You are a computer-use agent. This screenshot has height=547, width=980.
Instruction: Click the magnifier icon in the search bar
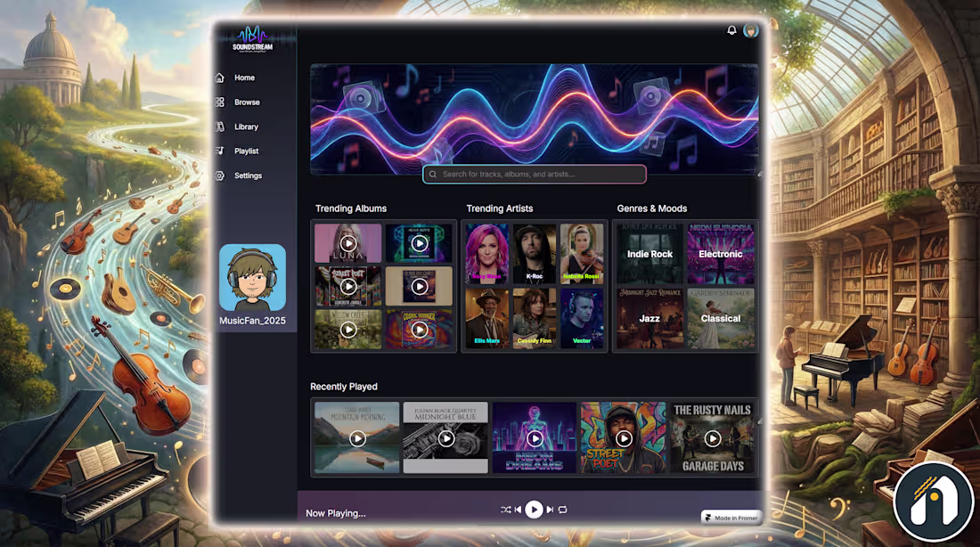(x=432, y=175)
